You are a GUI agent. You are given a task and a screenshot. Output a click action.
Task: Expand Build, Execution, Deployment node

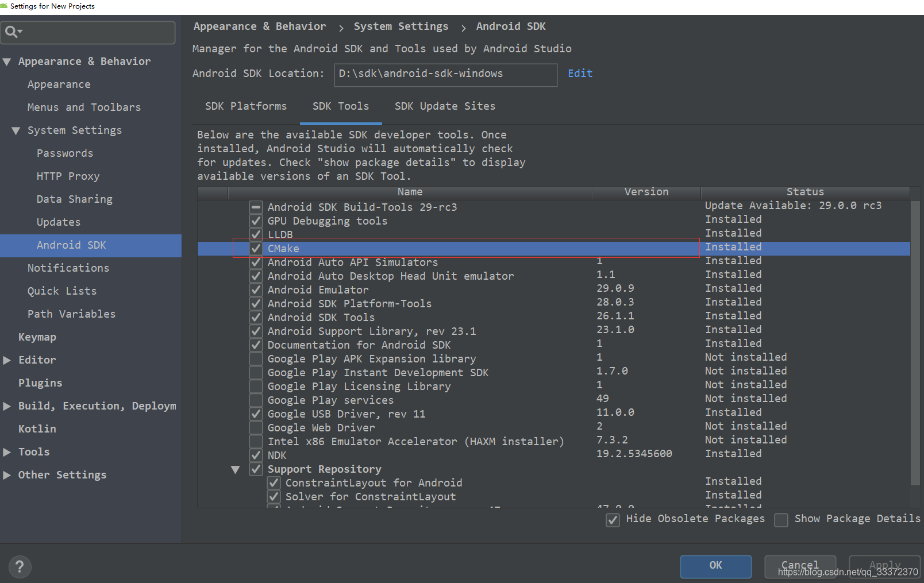click(7, 406)
